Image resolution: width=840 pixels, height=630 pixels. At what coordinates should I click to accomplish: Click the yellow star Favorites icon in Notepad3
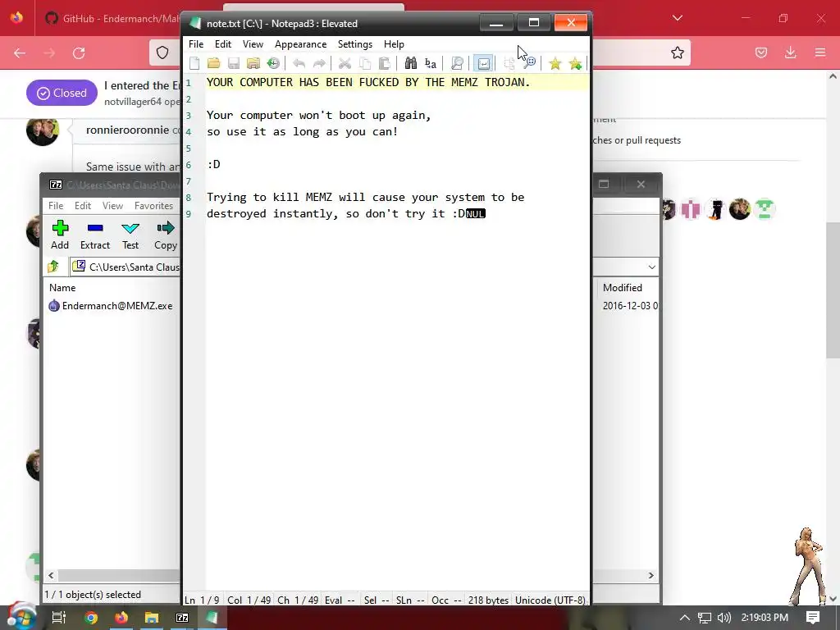point(555,64)
